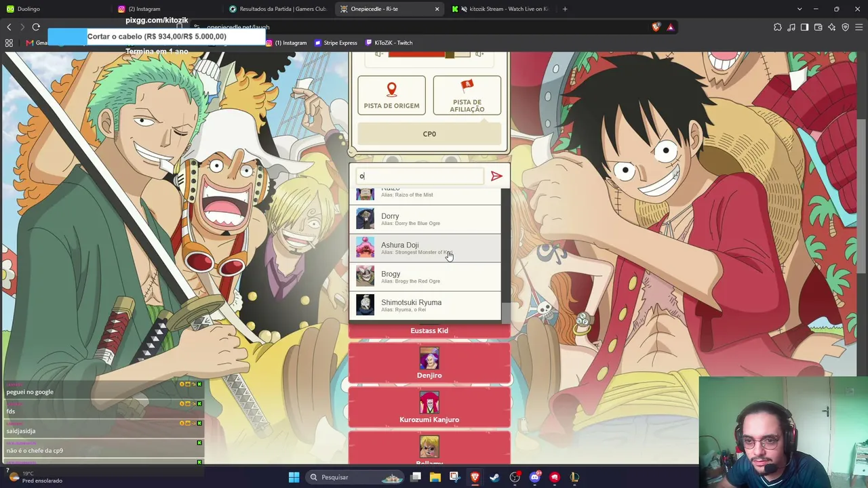Close the Onepiecedle tab

pyautogui.click(x=437, y=9)
